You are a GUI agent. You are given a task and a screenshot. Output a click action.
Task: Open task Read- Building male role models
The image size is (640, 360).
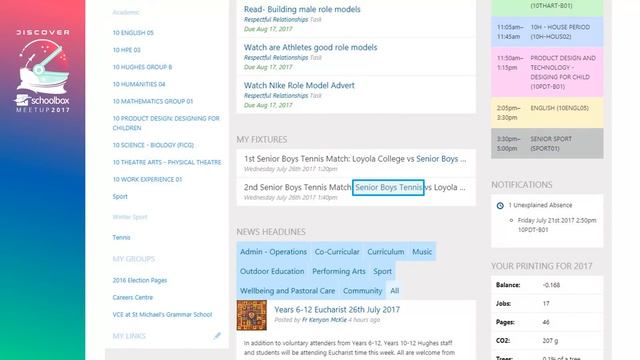point(302,9)
